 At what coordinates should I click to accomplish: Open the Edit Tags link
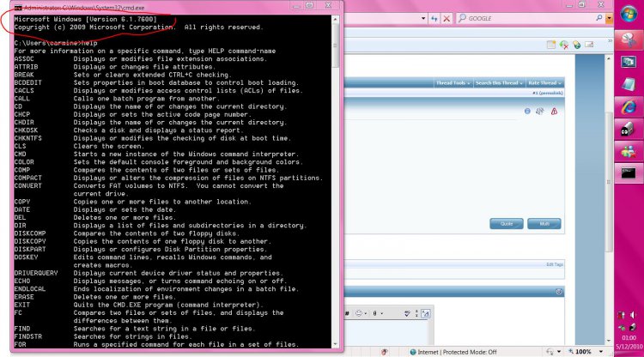(x=554, y=264)
